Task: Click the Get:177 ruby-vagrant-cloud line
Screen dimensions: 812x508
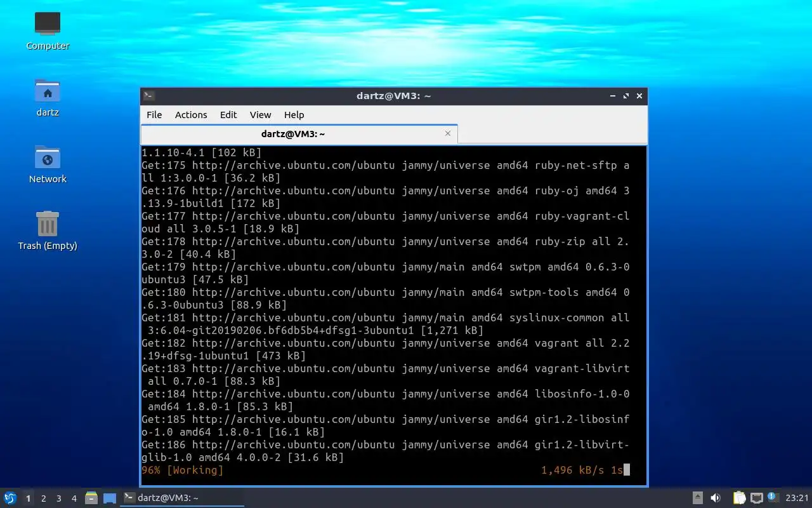Action: [x=385, y=222]
